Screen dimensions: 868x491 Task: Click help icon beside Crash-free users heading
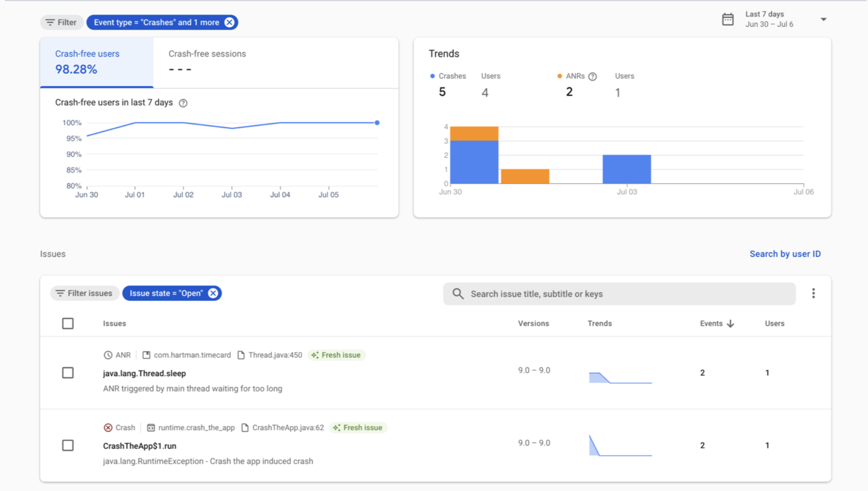coord(183,103)
